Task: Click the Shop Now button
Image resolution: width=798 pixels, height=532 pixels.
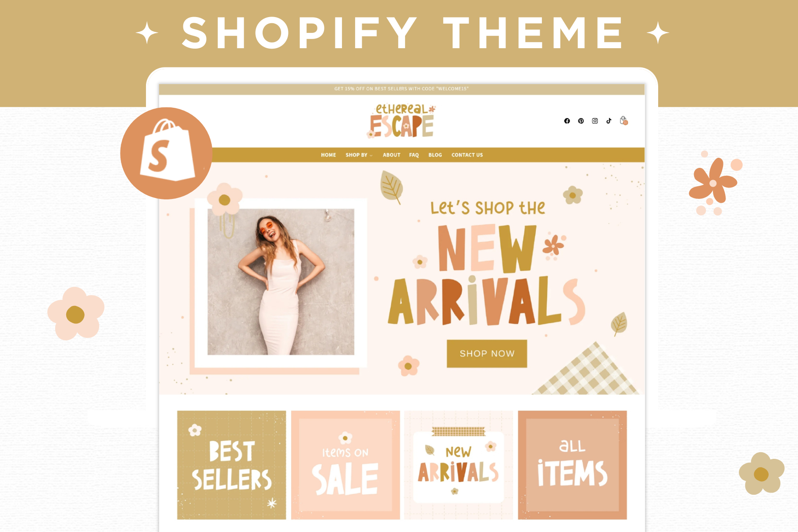Action: (x=487, y=354)
